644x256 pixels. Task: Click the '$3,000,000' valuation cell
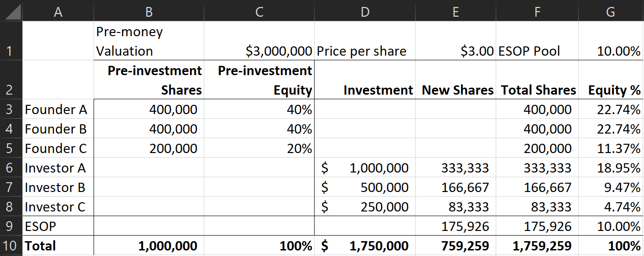(259, 41)
